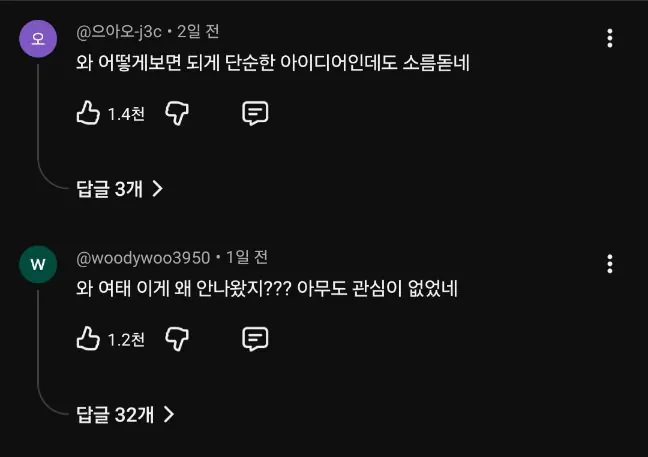Dislike the comment by @으아오-j3c
Screen dimensions: 648x457
(177, 113)
